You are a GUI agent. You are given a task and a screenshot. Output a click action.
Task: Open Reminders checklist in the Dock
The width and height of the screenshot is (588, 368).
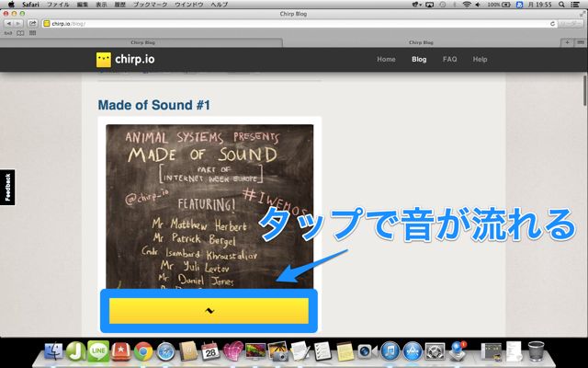(x=322, y=351)
